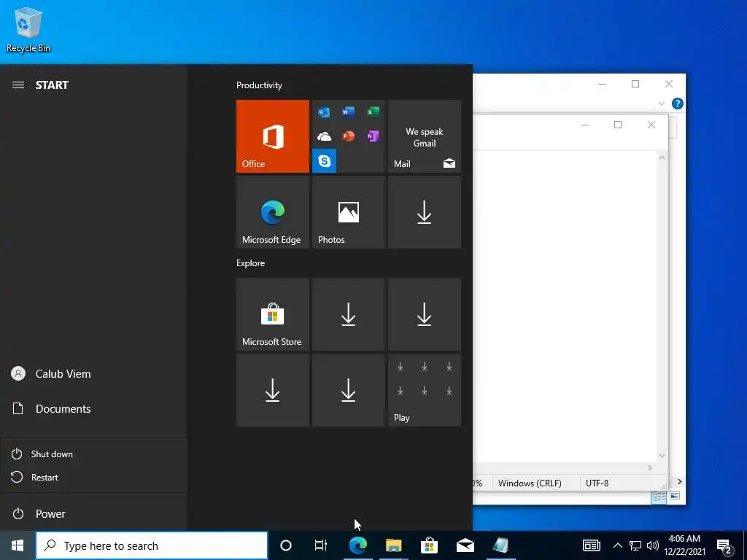Open File Explorer from the taskbar
Viewport: 747px width, 560px height.
(x=393, y=545)
